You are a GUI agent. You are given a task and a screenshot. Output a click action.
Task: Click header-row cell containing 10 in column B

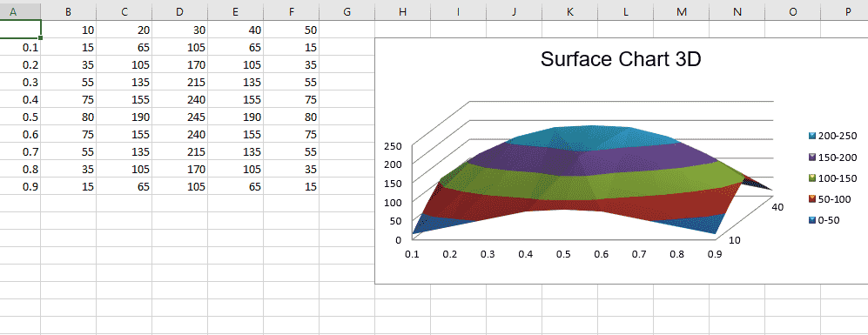(x=68, y=30)
